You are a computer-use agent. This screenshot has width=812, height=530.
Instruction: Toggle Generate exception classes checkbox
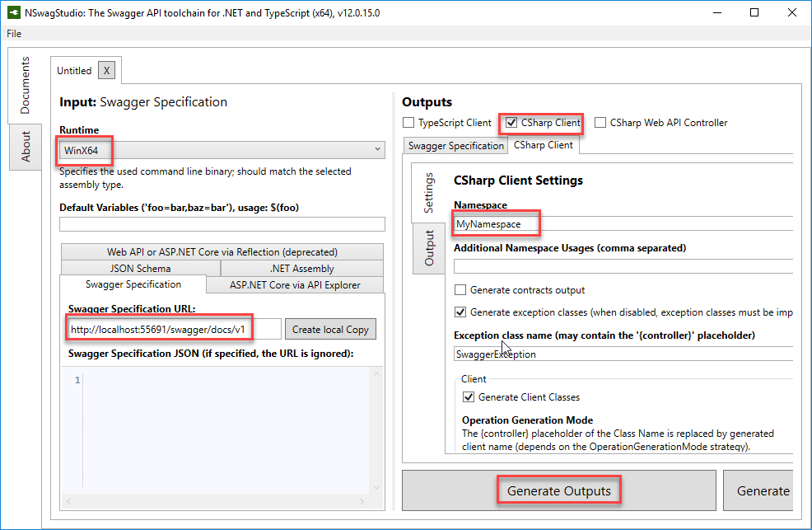coord(460,312)
